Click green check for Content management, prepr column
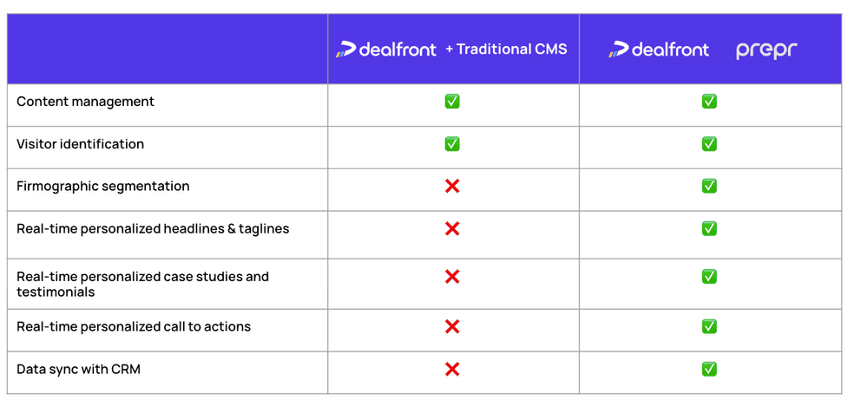This screenshot has height=407, width=868. (x=709, y=102)
